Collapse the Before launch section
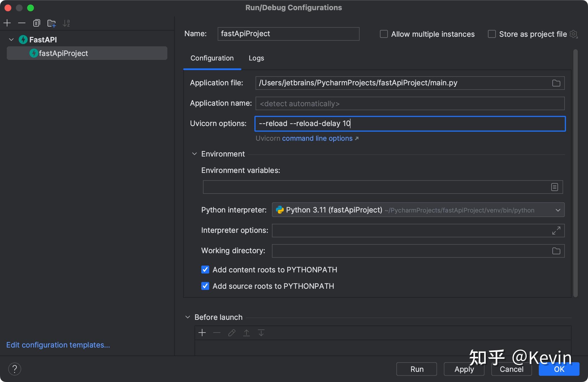Image resolution: width=588 pixels, height=382 pixels. pos(188,317)
